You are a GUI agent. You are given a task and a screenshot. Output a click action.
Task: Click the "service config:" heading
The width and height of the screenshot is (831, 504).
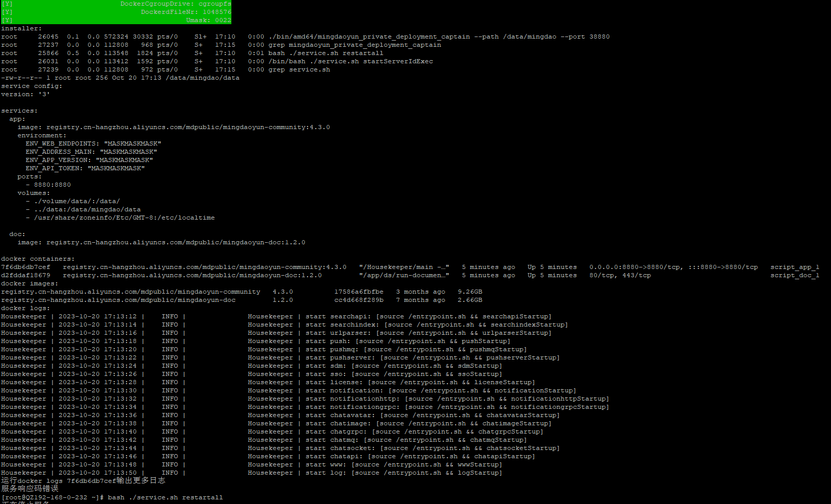pos(32,86)
